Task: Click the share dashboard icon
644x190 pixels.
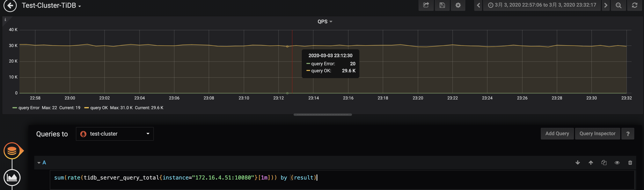Action: (x=426, y=5)
